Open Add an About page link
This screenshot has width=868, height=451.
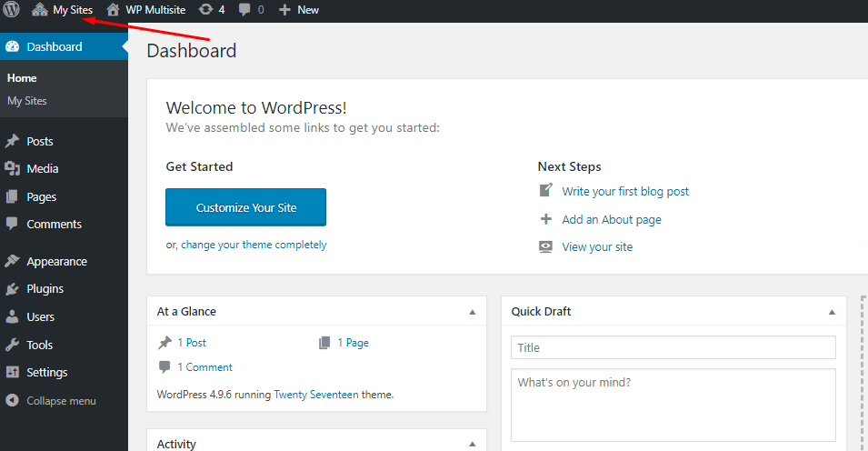coord(611,220)
